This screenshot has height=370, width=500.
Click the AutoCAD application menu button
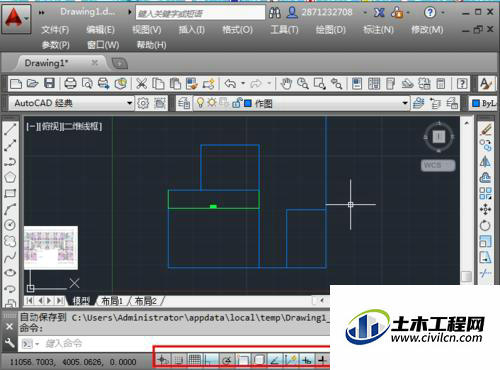16,19
